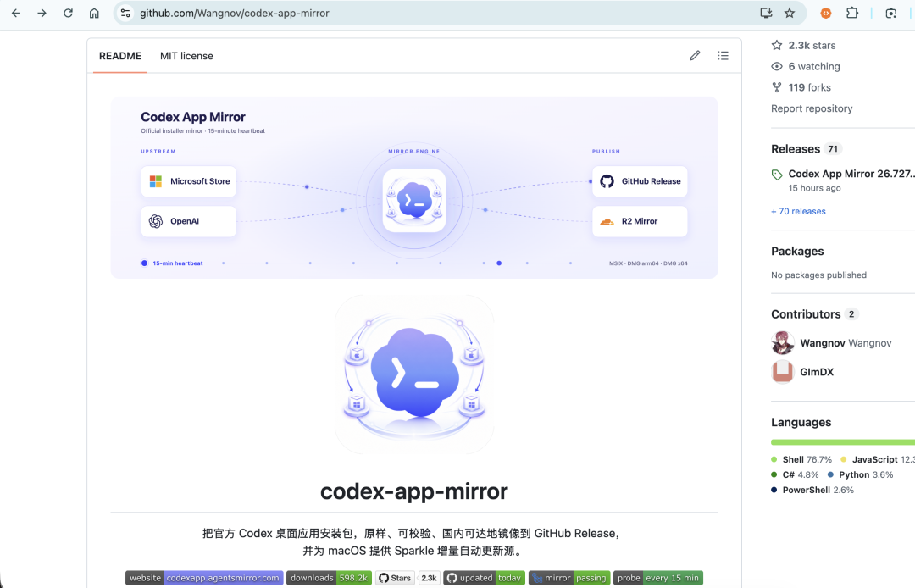The image size is (915, 588).
Task: Open Wangnov's avatar
Action: [x=783, y=343]
